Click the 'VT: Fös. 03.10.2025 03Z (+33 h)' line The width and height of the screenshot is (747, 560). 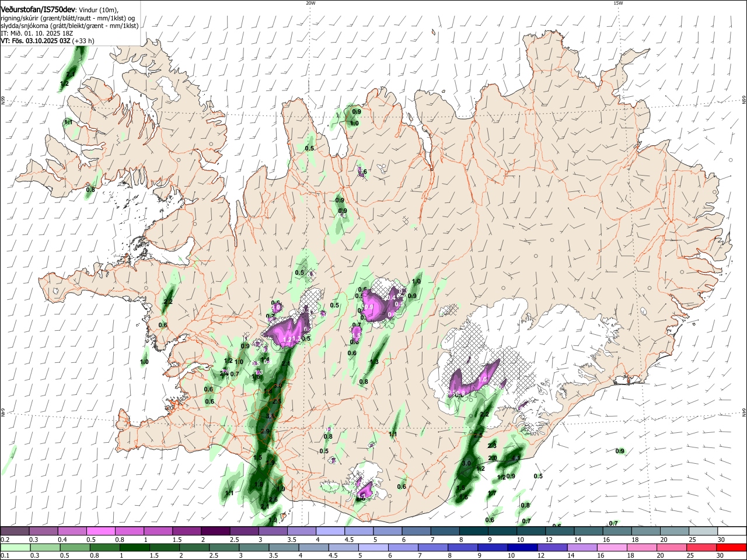click(47, 41)
